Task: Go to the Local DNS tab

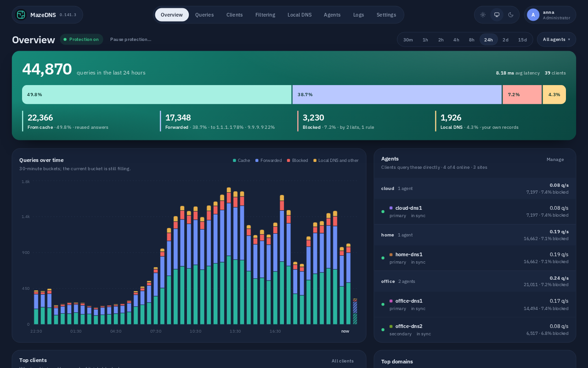Action: (x=300, y=15)
